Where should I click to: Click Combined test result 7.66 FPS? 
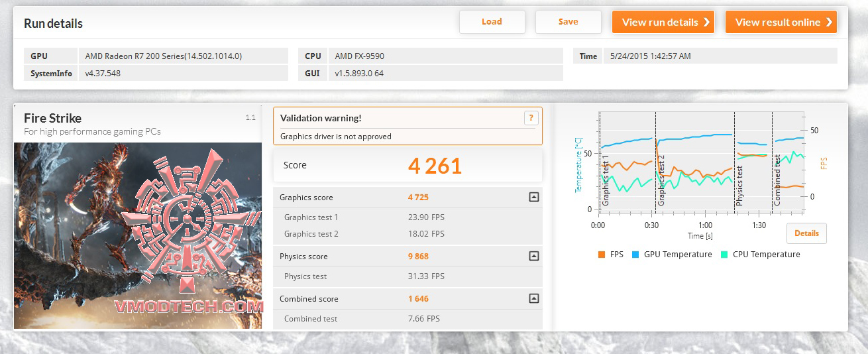424,319
